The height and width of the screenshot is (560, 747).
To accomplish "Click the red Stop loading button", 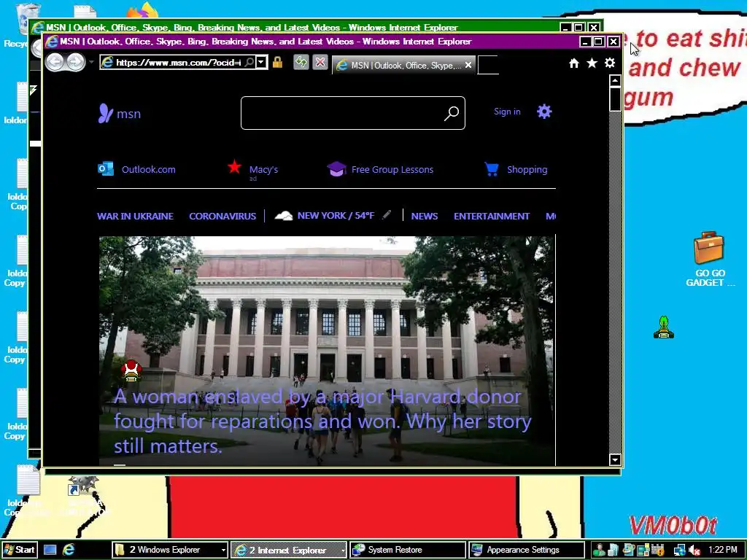I will pyautogui.click(x=320, y=62).
